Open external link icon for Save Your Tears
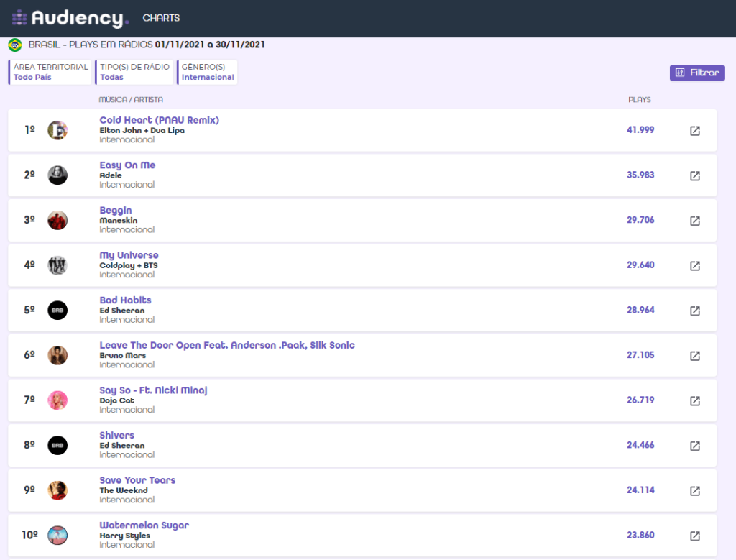Image resolution: width=736 pixels, height=560 pixels. (x=695, y=491)
